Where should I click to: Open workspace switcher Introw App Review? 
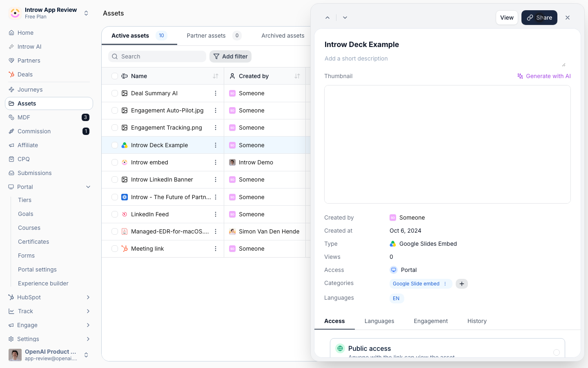click(x=49, y=13)
